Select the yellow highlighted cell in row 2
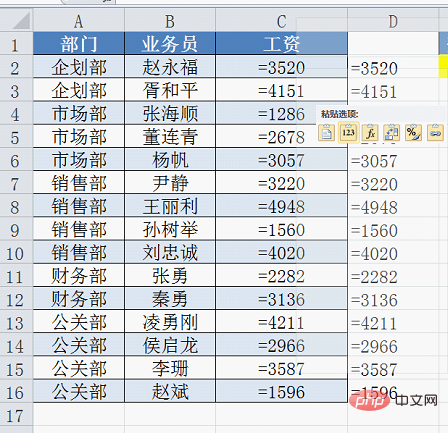The width and height of the screenshot is (448, 433). pos(443,67)
